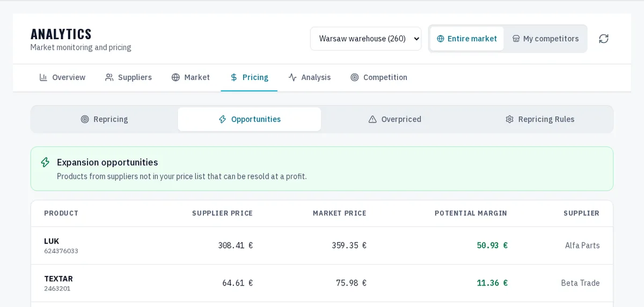Click the lightning icon in Expansion opportunities banner

click(45, 162)
